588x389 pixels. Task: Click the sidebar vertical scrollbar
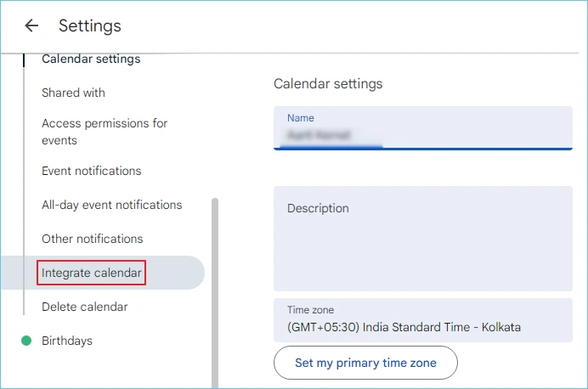pyautogui.click(x=215, y=289)
